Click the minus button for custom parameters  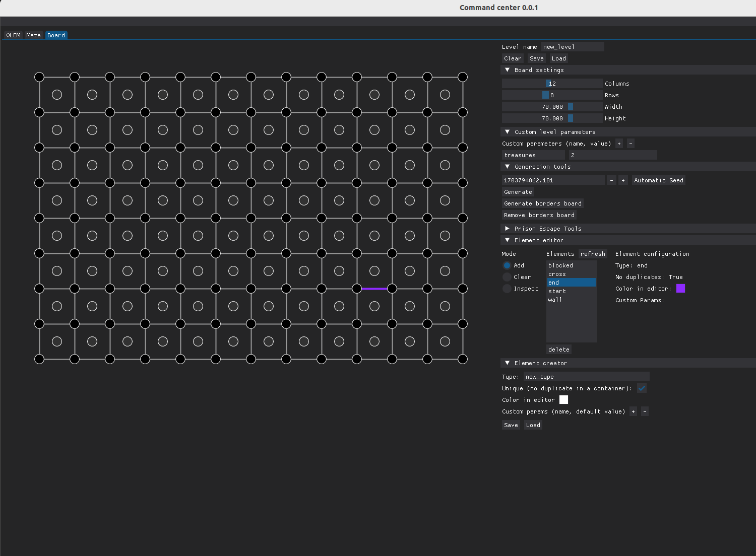click(x=631, y=144)
